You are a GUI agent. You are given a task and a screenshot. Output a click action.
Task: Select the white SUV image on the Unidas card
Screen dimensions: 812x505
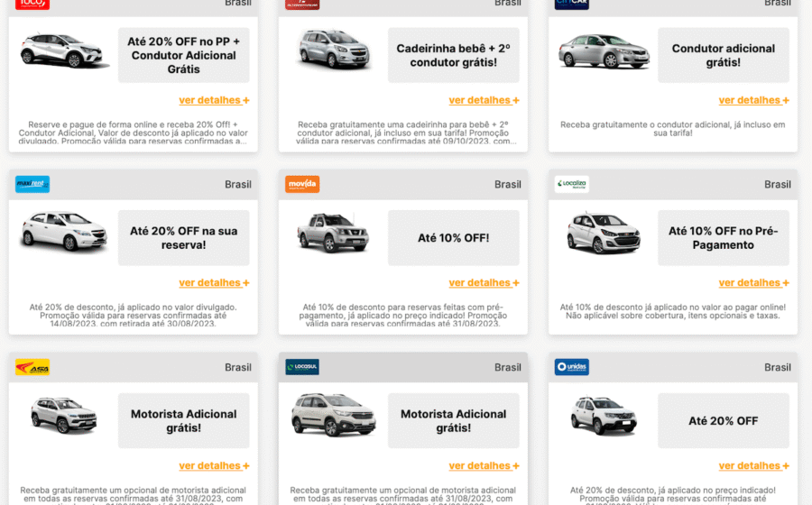point(604,416)
